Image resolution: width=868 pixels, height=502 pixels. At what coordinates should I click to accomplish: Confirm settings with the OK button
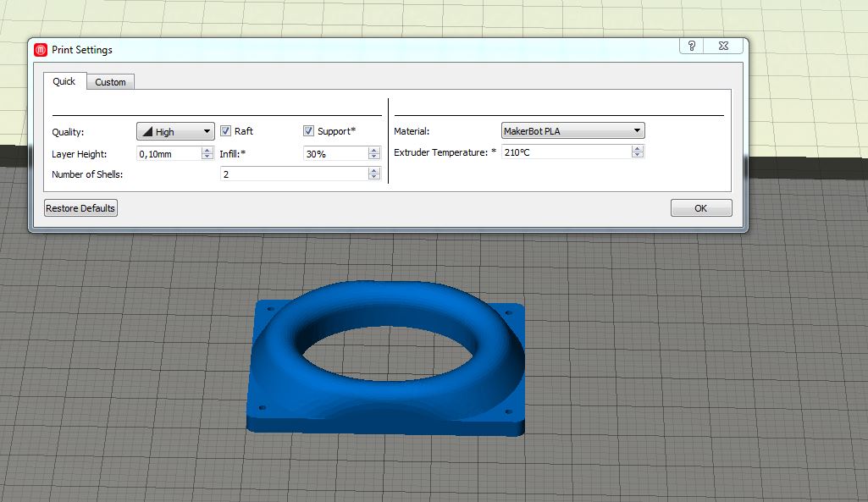(701, 208)
